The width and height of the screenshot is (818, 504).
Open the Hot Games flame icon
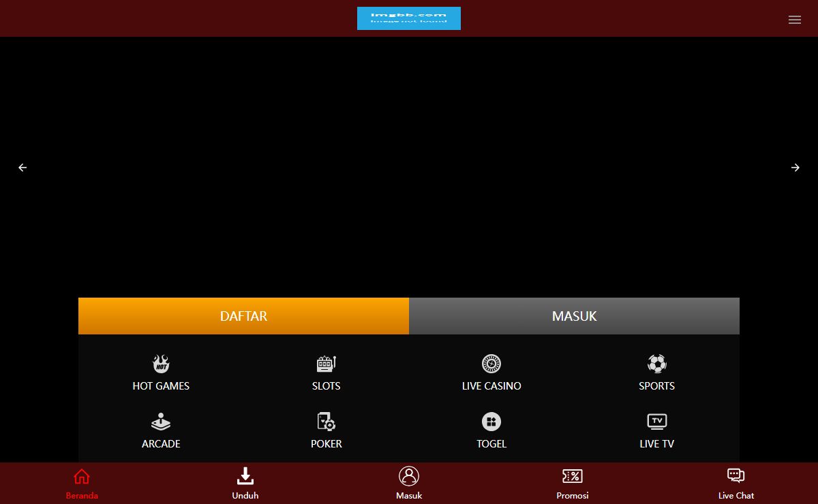click(x=161, y=364)
